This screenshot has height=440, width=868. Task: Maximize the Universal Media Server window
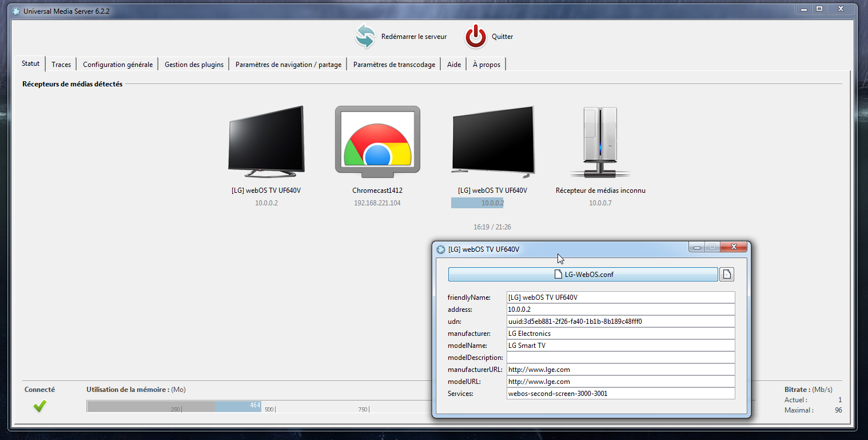point(819,9)
